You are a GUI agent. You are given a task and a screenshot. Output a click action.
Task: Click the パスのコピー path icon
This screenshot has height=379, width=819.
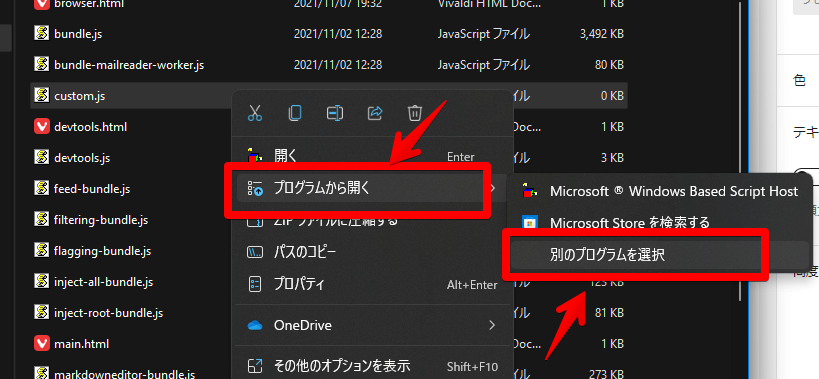tap(255, 253)
